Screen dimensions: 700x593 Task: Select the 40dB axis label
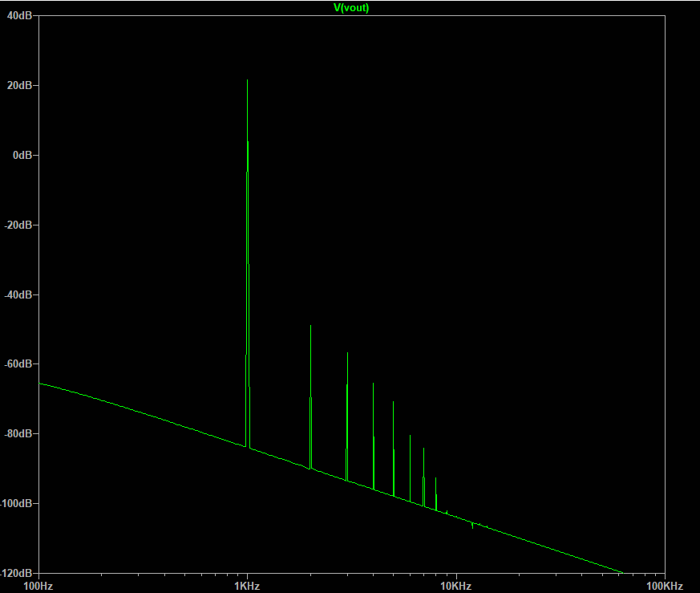(19, 15)
